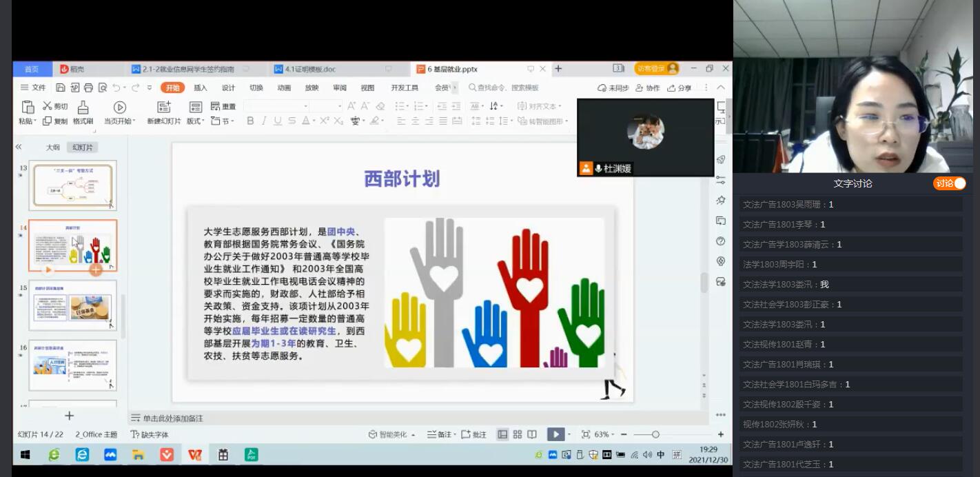Start slideshow from current slide (当页开始)
The width and height of the screenshot is (980, 477).
(119, 107)
